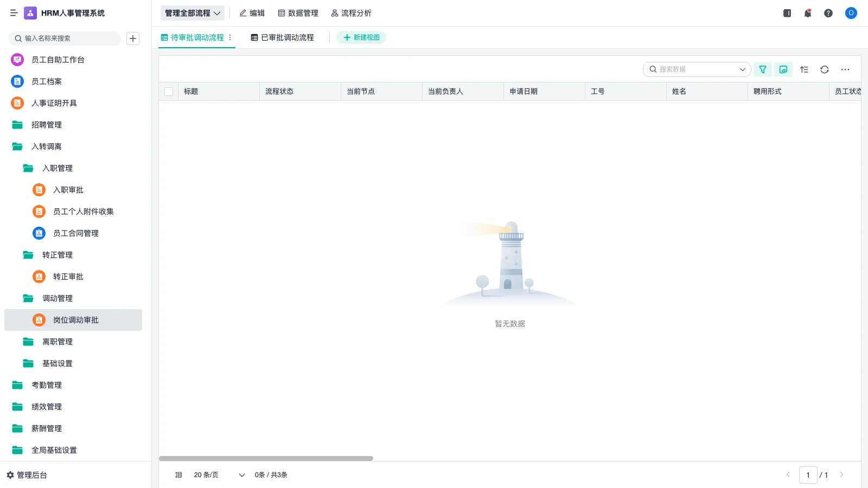
Task: Open the 管理全部流程 dropdown
Action: click(x=192, y=13)
